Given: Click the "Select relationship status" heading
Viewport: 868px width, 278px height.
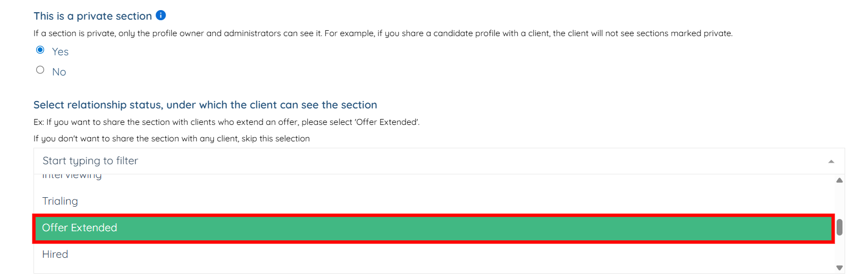Looking at the screenshot, I should pyautogui.click(x=205, y=105).
